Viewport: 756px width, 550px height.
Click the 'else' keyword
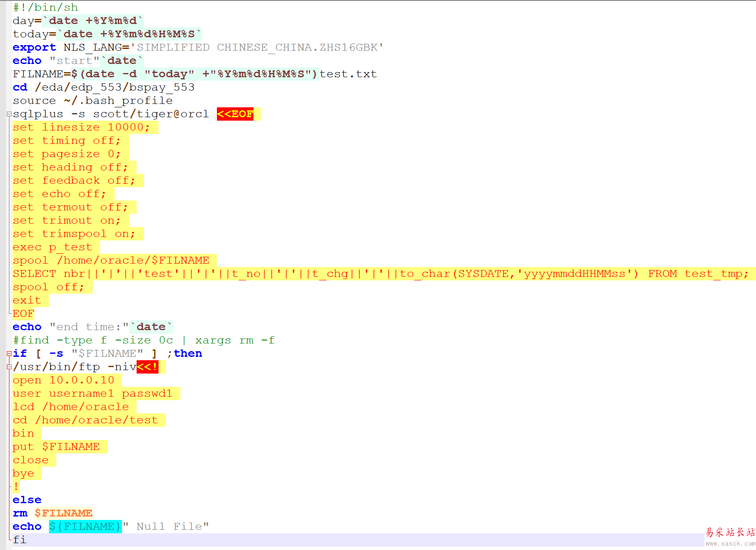point(27,500)
